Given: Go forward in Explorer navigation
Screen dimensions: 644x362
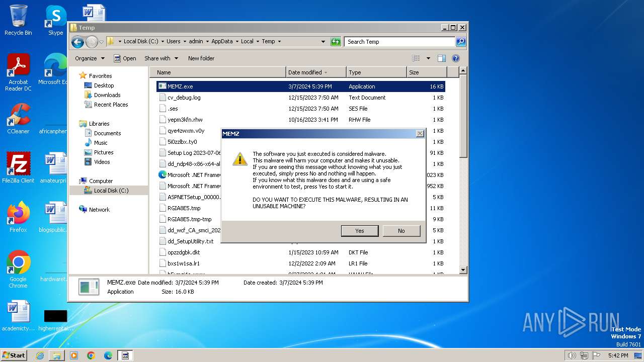Looking at the screenshot, I should [92, 42].
